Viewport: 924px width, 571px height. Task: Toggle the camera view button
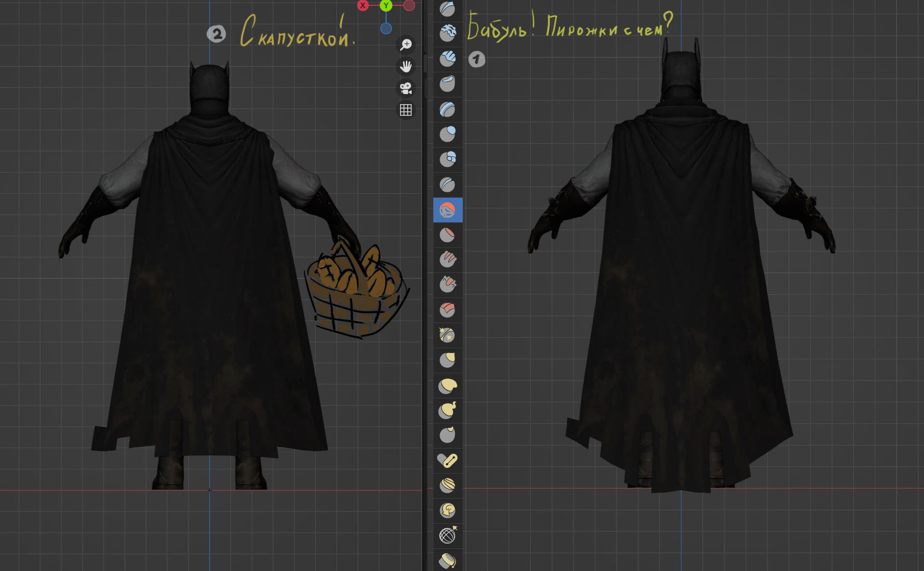[406, 88]
